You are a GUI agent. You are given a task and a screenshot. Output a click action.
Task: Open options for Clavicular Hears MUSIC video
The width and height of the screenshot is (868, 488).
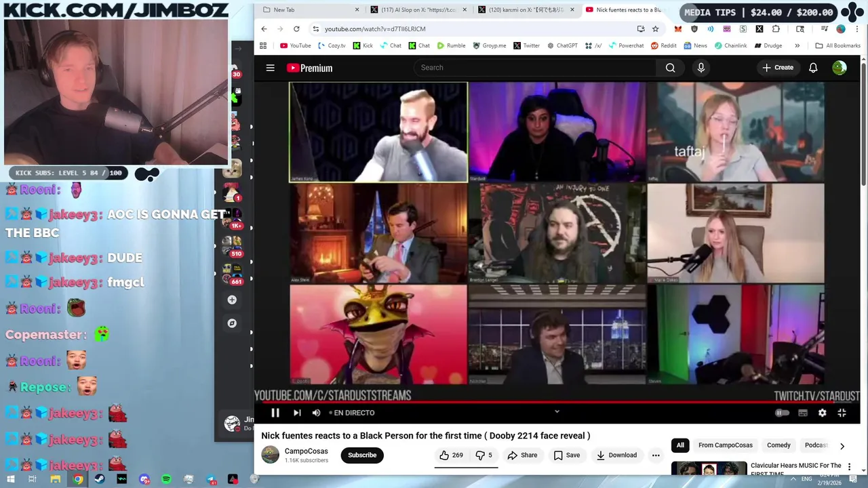[x=849, y=467]
